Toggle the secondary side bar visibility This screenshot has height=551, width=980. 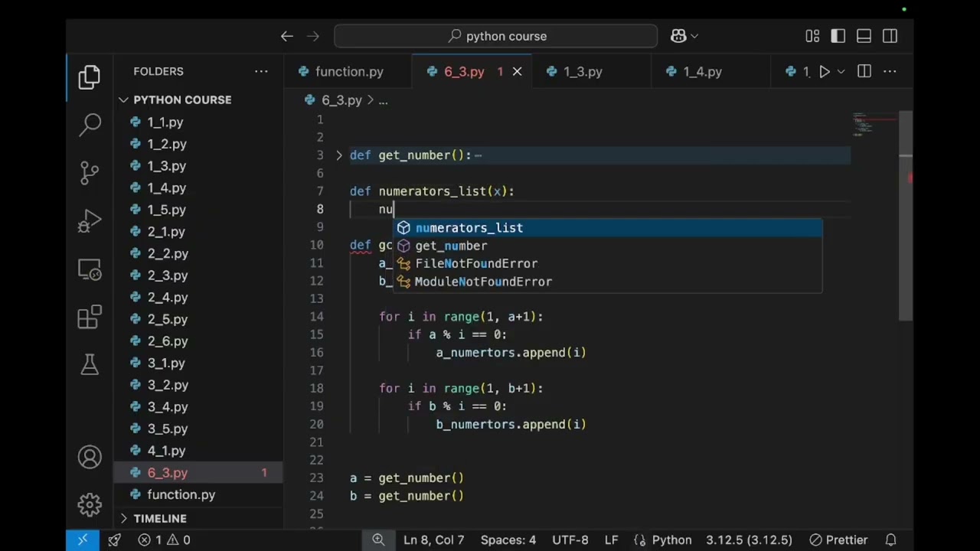(890, 36)
